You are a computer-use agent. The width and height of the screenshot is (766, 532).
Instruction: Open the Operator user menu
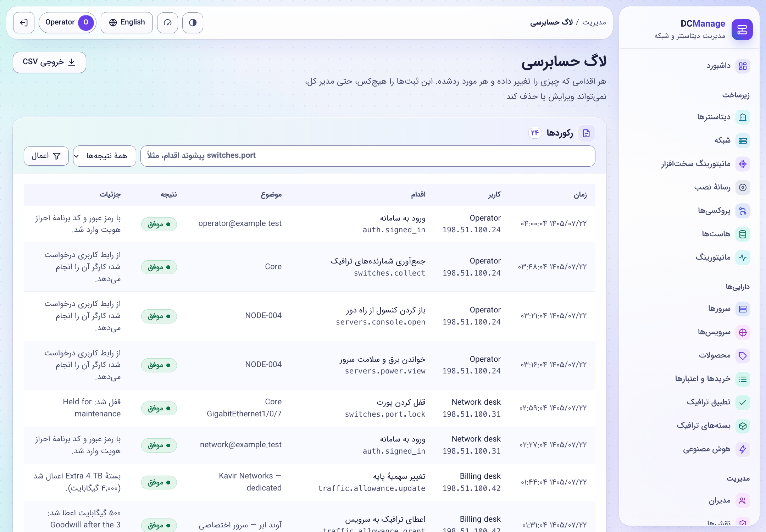67,23
